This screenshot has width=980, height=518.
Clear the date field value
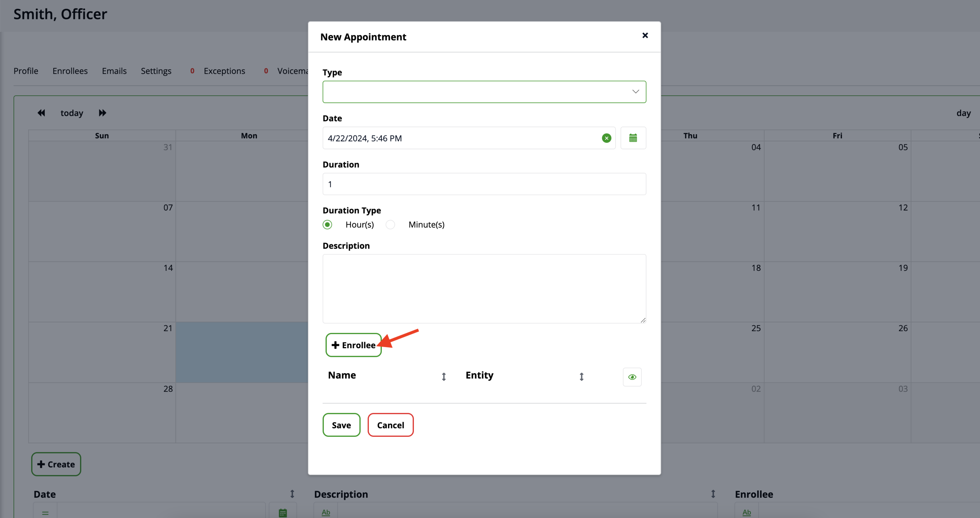pyautogui.click(x=606, y=138)
